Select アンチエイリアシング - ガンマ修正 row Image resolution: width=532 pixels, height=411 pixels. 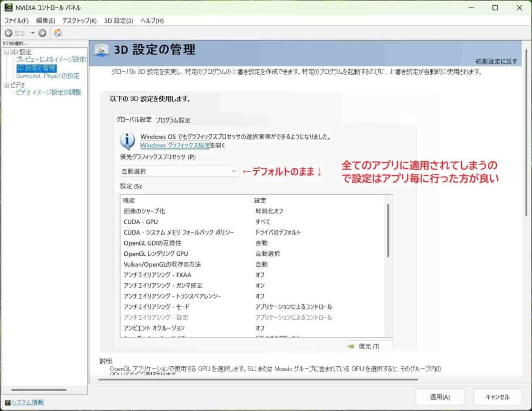click(x=252, y=285)
